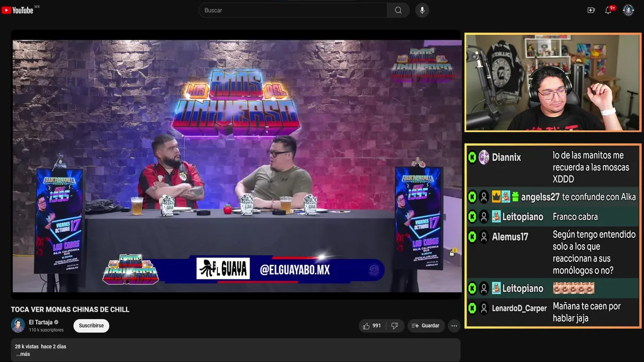Select username Alemus17 in chat

pyautogui.click(x=510, y=237)
